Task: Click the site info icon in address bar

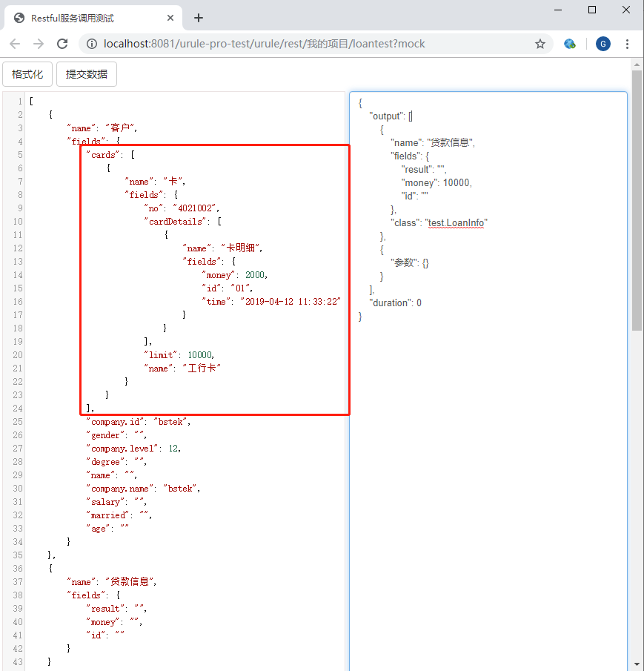Action: point(92,44)
